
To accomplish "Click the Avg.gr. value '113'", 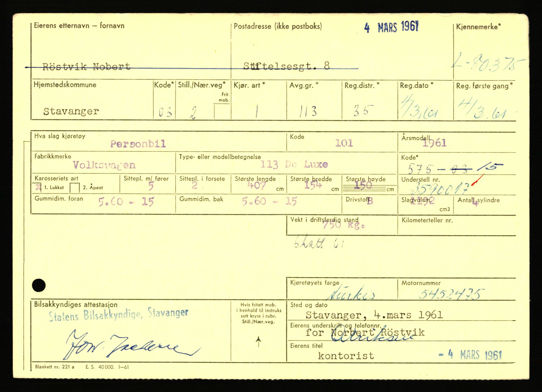I will (308, 111).
